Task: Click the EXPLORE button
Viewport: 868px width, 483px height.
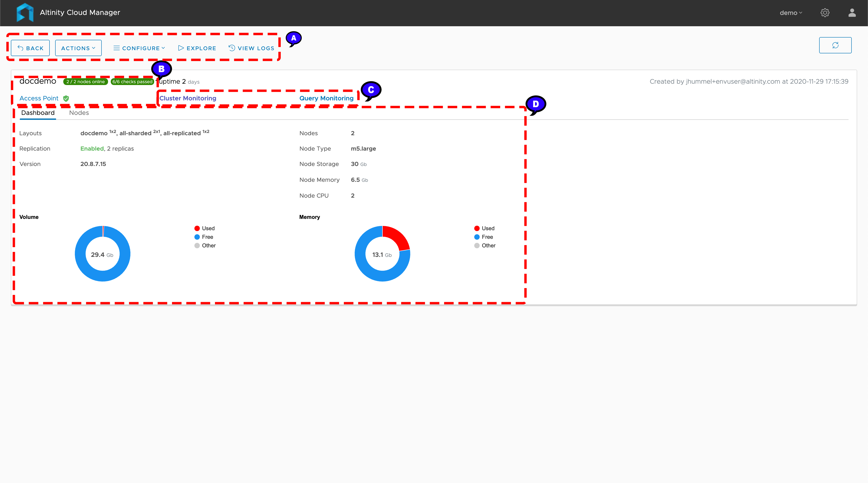Action: point(197,48)
